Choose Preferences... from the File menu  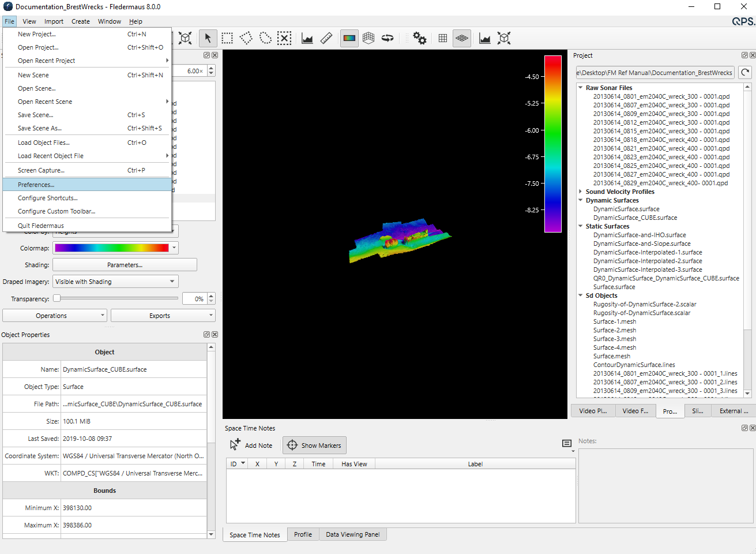36,185
